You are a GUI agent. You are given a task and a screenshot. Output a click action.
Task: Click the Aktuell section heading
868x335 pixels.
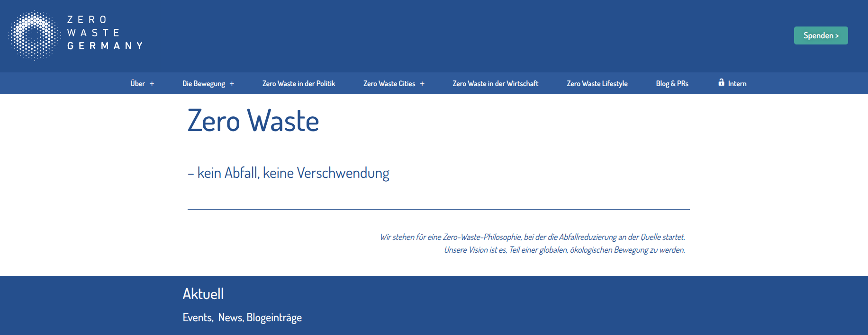(203, 294)
